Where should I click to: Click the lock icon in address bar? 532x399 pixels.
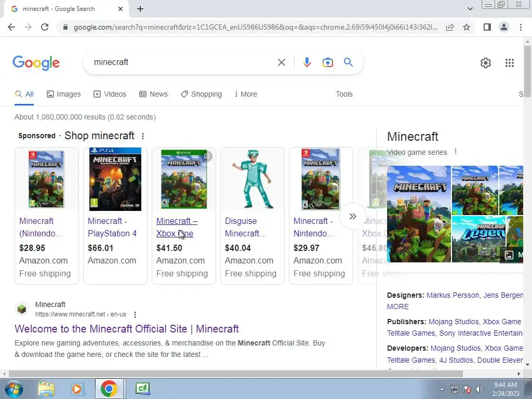[x=65, y=27]
